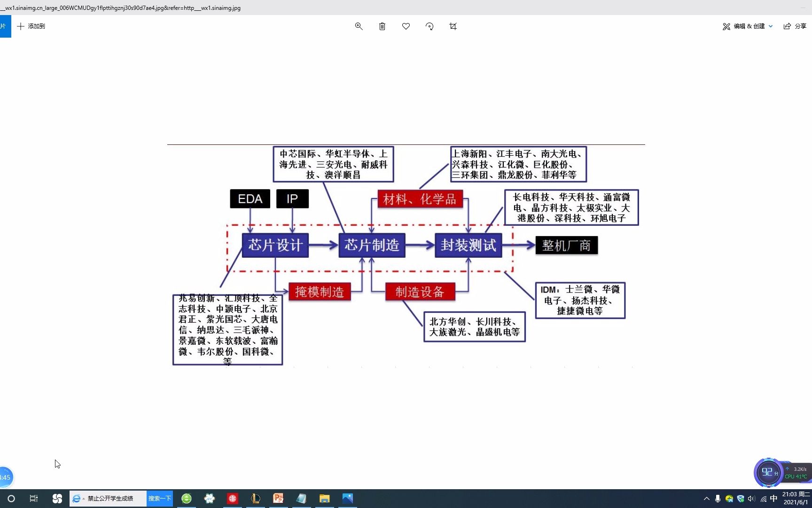Open the red CITIC app on taskbar
The width and height of the screenshot is (812, 508).
(233, 499)
